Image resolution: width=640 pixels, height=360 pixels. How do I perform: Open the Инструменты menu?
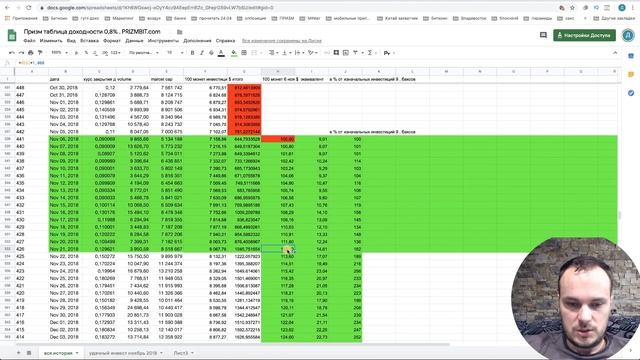tap(163, 41)
